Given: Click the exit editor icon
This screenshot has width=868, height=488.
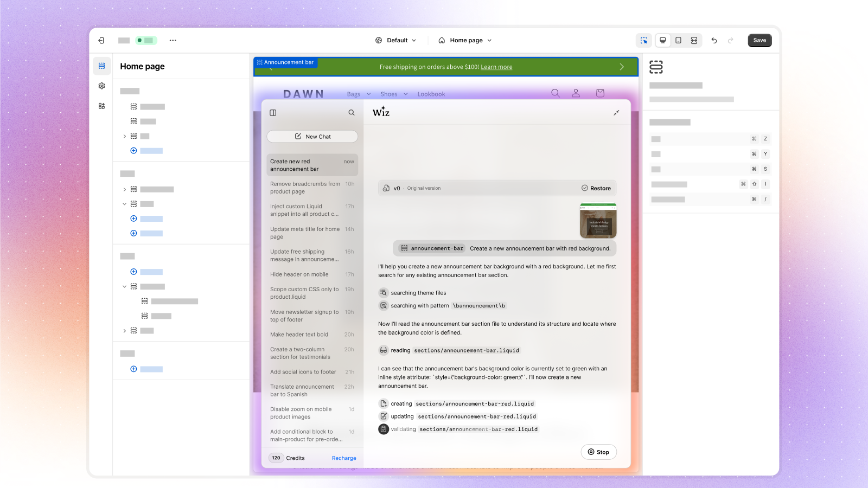Looking at the screenshot, I should 101,40.
